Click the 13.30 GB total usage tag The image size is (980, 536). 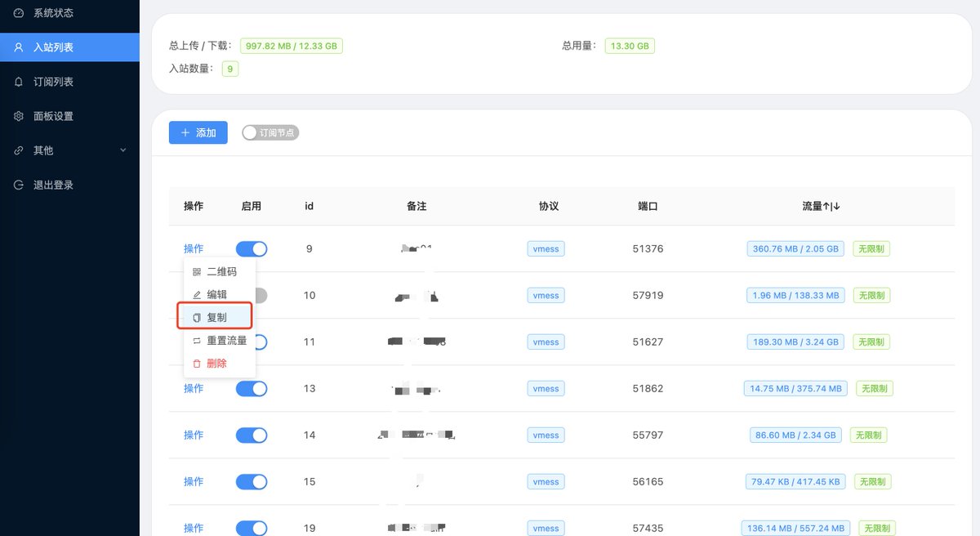point(630,47)
